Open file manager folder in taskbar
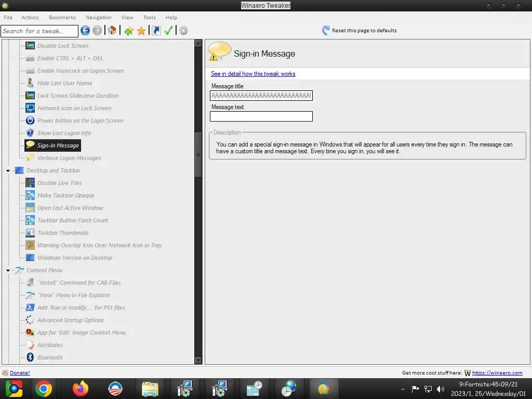This screenshot has height=399, width=532. 150,389
